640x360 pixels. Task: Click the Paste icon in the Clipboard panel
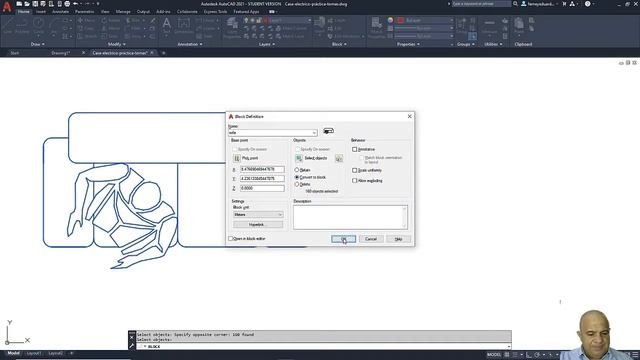519,25
